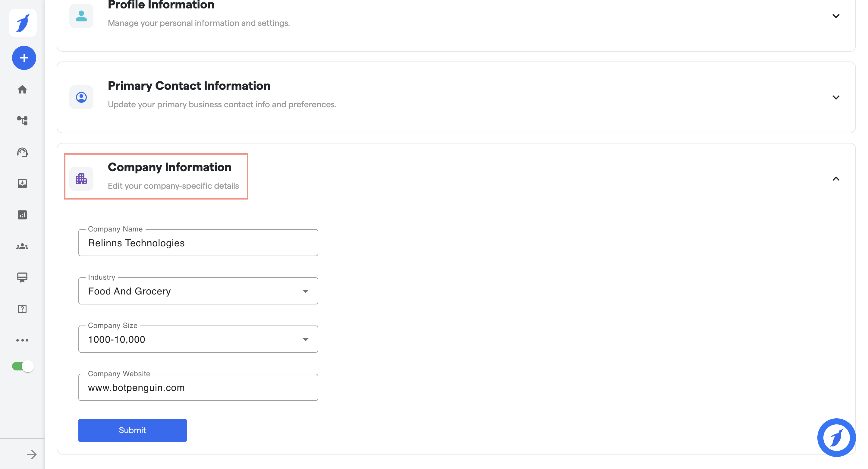This screenshot has width=868, height=469.
Task: Open the flow builder tree icon
Action: [x=22, y=121]
